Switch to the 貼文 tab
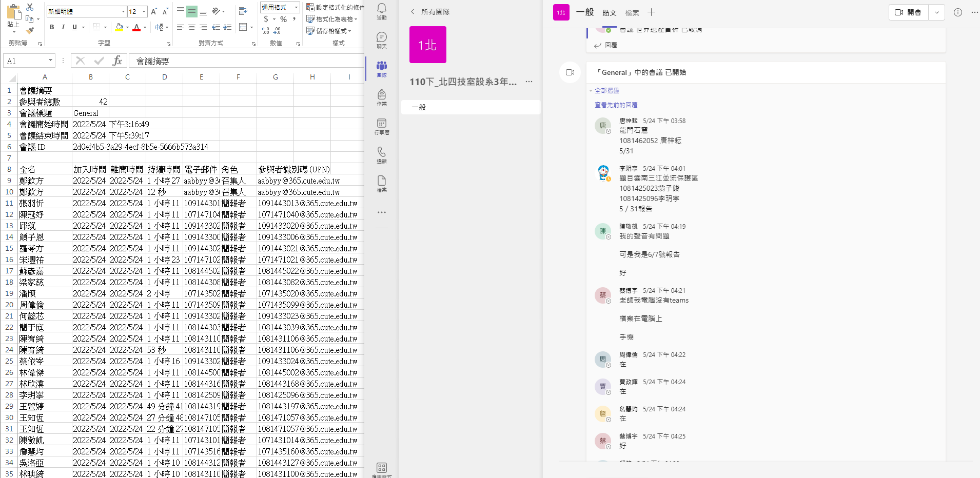This screenshot has height=478, width=980. [x=609, y=13]
